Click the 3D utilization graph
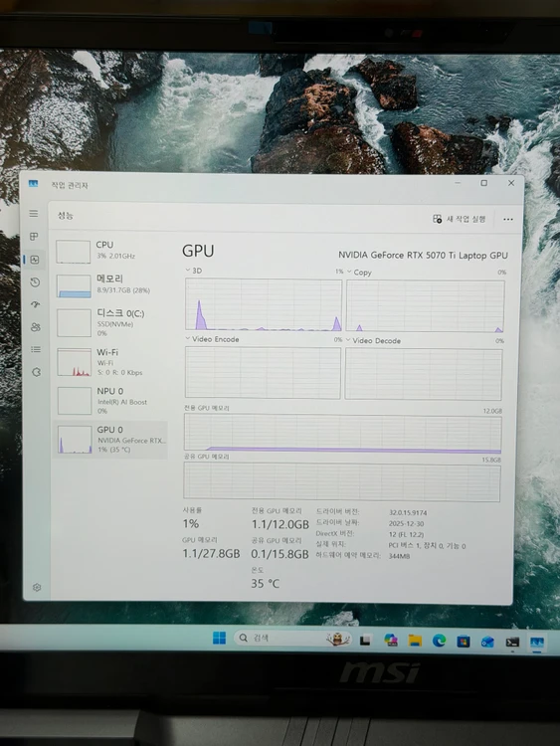Screen dimensions: 560x746 coord(264,304)
